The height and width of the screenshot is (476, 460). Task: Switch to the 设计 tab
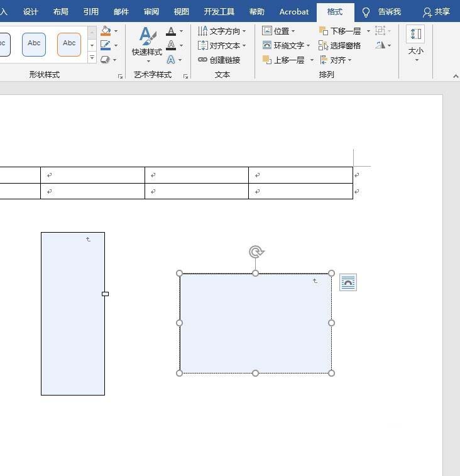coord(31,12)
